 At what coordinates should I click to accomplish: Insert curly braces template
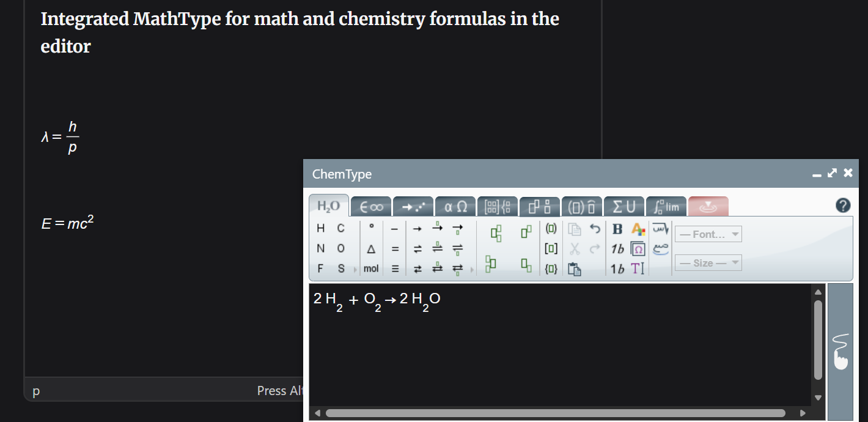click(551, 268)
